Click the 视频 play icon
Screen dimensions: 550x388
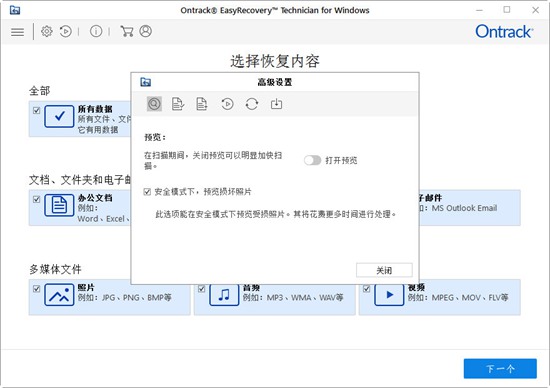tap(389, 294)
